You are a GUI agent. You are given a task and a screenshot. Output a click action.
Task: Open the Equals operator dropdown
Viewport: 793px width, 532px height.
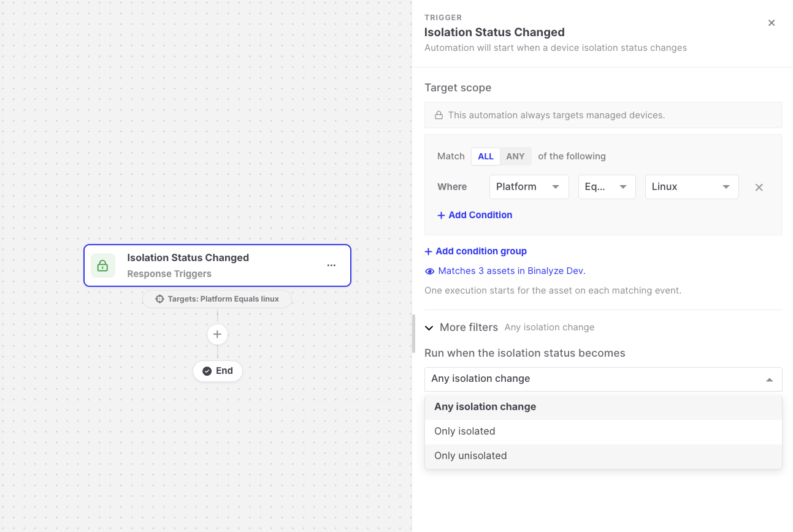point(607,187)
